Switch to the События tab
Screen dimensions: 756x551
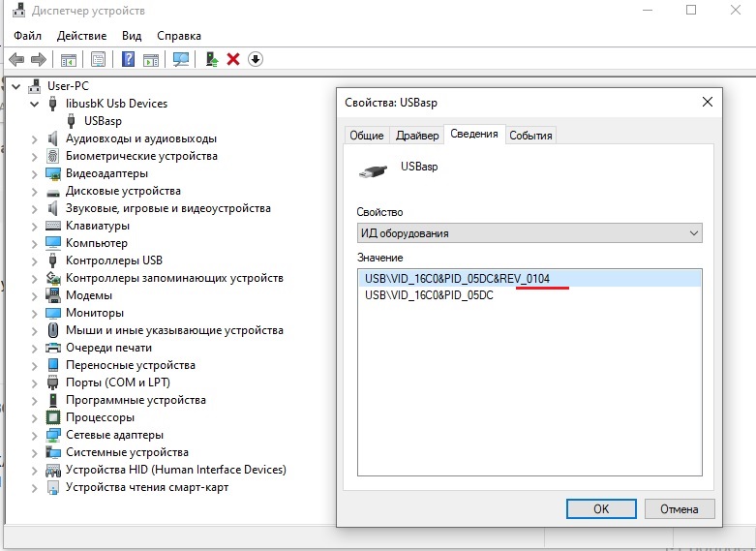click(x=530, y=136)
